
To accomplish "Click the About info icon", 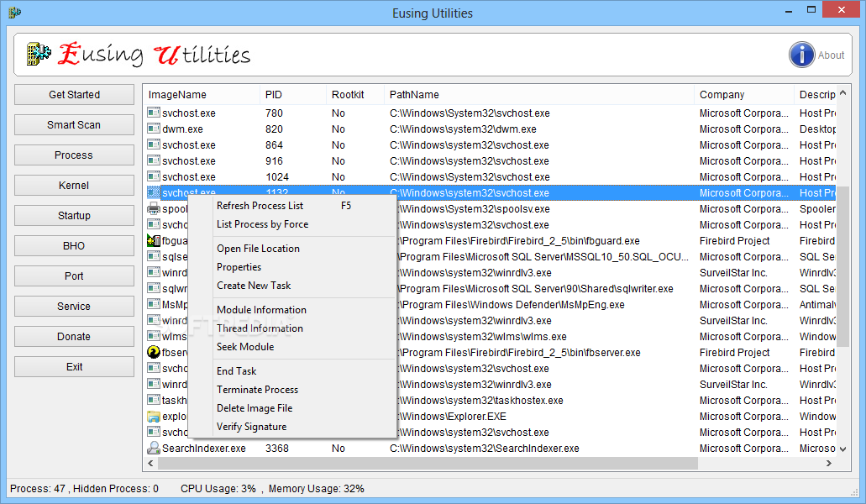I will pos(802,55).
